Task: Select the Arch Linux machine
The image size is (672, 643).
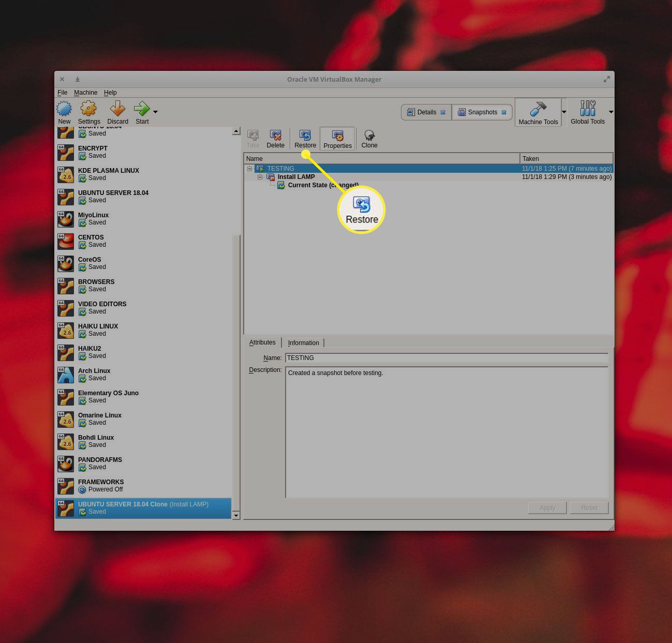Action: click(x=143, y=375)
